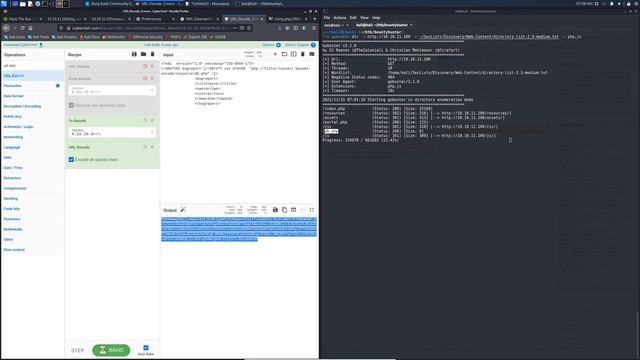Screen dimensions: 640x360
Task: Switch to Preferences browser tab
Action: pos(154,19)
